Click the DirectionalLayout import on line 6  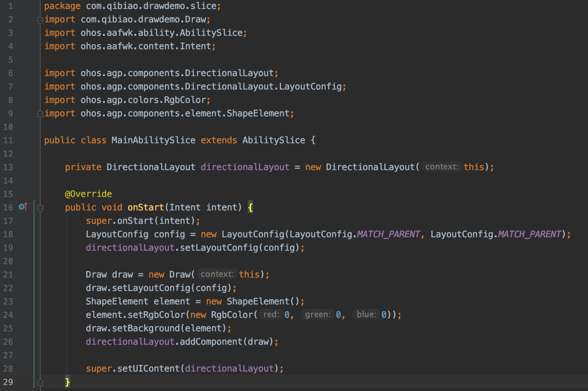point(177,73)
